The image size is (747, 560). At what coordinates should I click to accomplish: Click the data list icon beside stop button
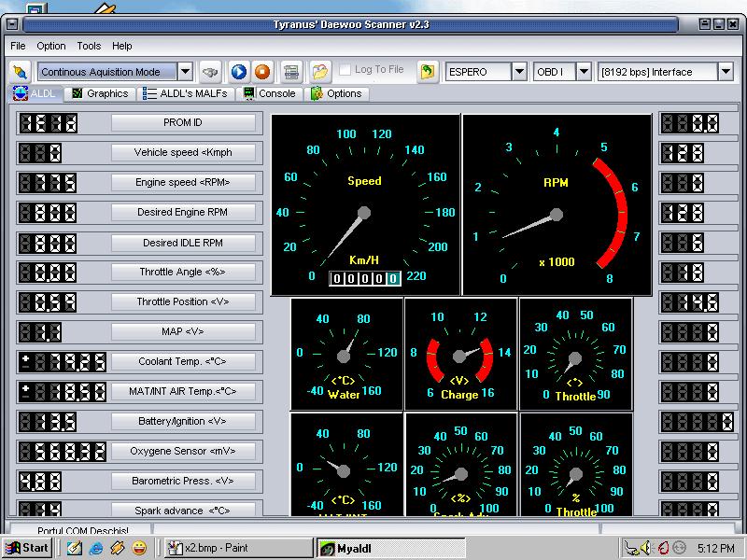(291, 71)
